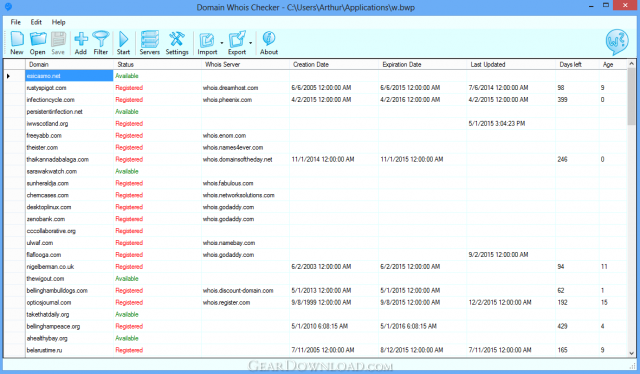Expand the Import dropdown arrow
Viewport: 640px width, 374px height.
click(x=222, y=43)
